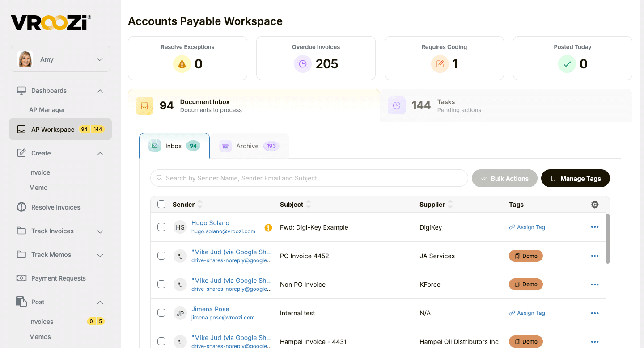Collapse the Create sidebar section
This screenshot has height=348, width=644.
coord(100,153)
